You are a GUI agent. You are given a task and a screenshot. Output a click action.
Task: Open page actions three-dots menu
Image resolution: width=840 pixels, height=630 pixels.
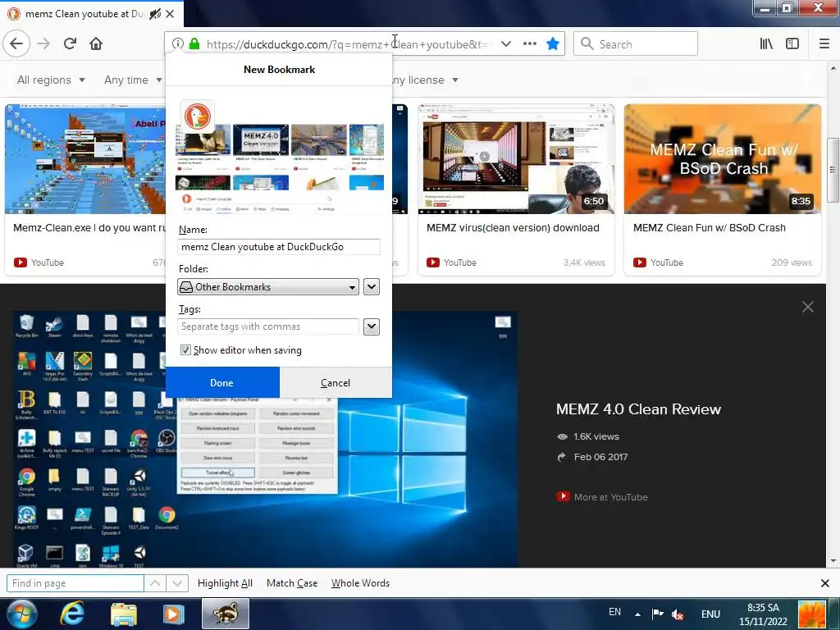(530, 44)
